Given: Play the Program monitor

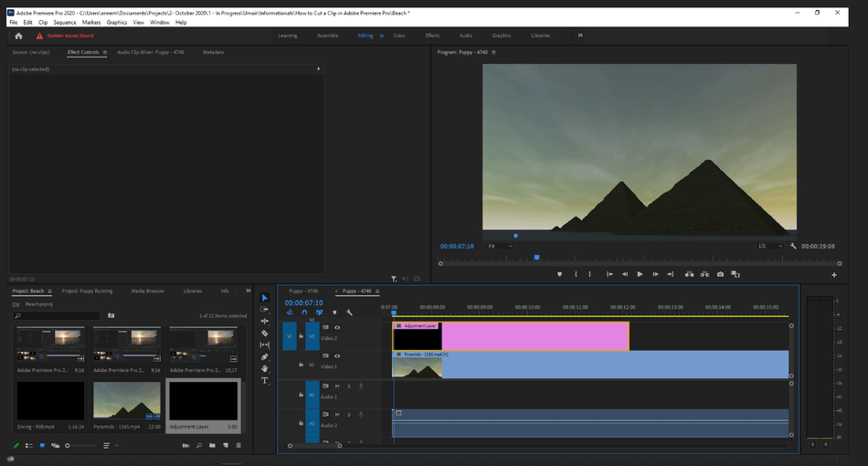Looking at the screenshot, I should tap(640, 274).
